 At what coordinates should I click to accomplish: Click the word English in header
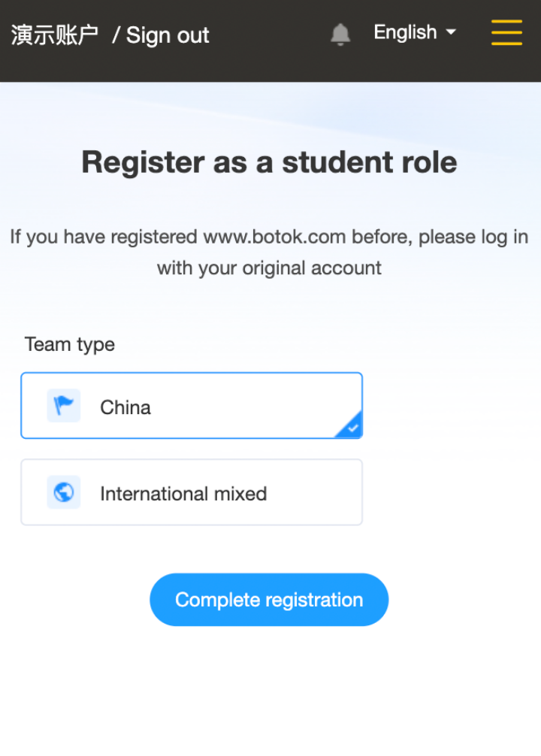coord(406,32)
